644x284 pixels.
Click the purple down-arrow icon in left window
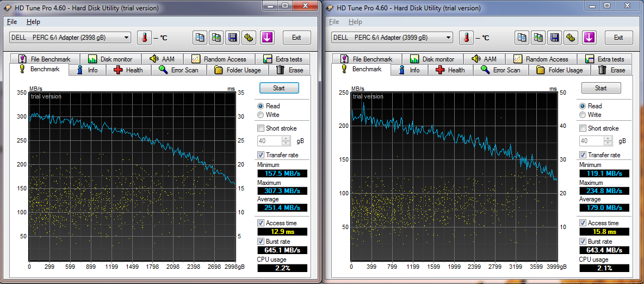coord(267,38)
